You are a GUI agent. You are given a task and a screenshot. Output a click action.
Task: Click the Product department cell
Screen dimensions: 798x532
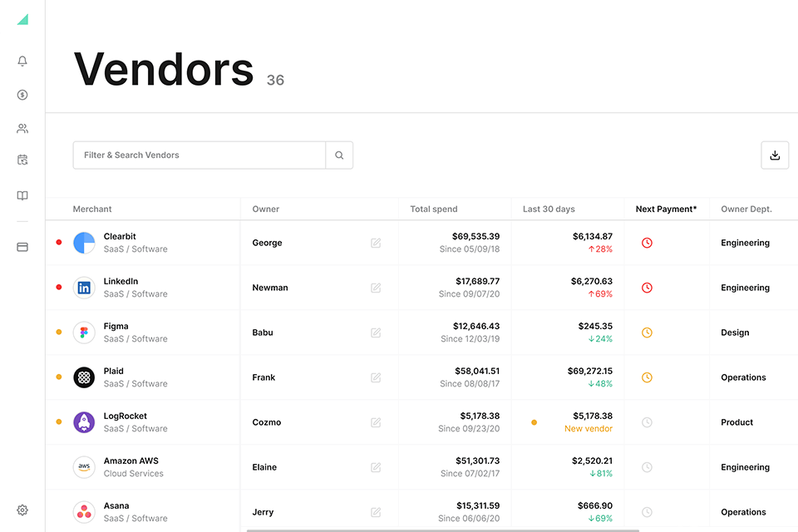737,422
